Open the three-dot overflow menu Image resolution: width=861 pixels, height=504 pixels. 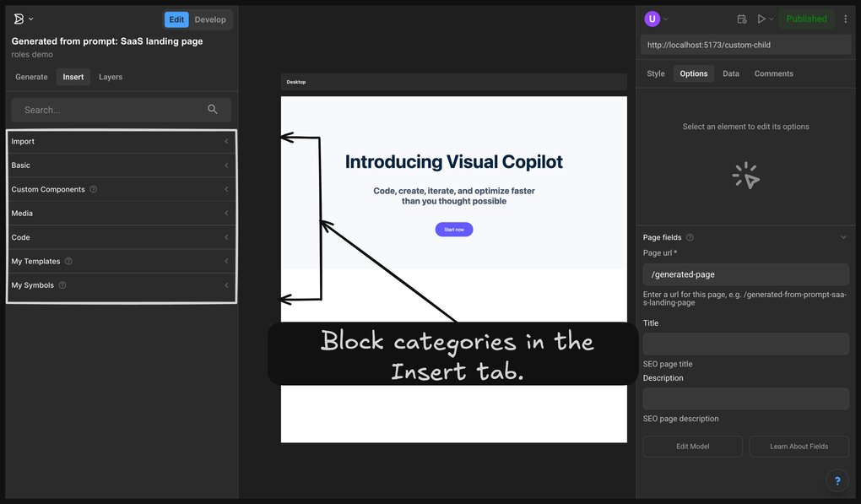(x=847, y=18)
